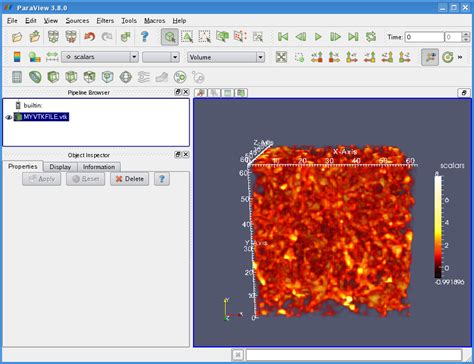The height and width of the screenshot is (364, 474).
Task: Apply the Slice filter
Action: point(71,77)
